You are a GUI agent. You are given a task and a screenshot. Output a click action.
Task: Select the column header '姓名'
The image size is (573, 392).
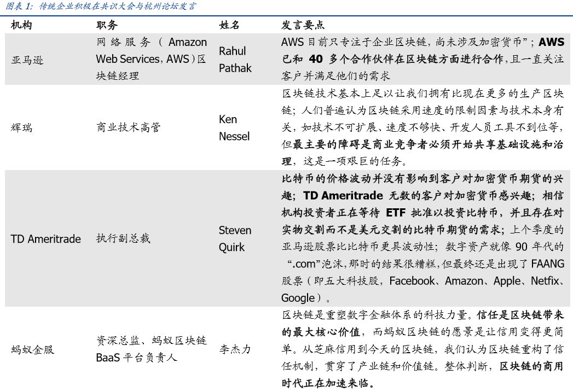click(229, 25)
